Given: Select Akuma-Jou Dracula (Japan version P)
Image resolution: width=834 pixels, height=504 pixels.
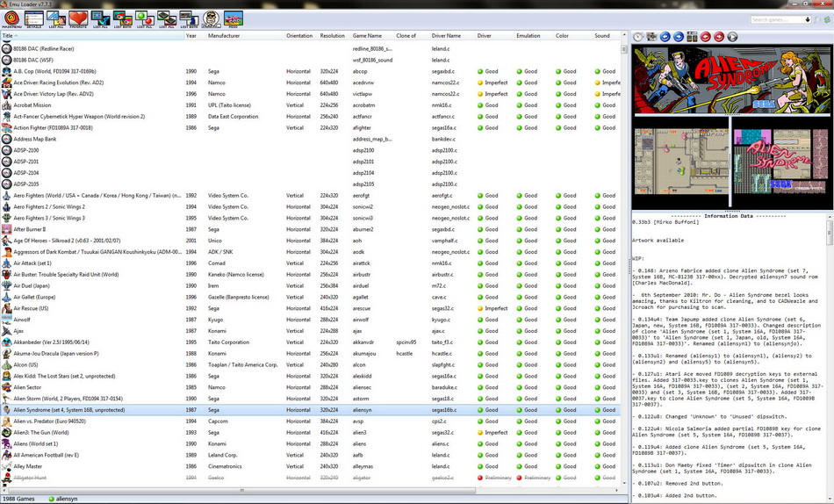Looking at the screenshot, I should pyautogui.click(x=310, y=353).
